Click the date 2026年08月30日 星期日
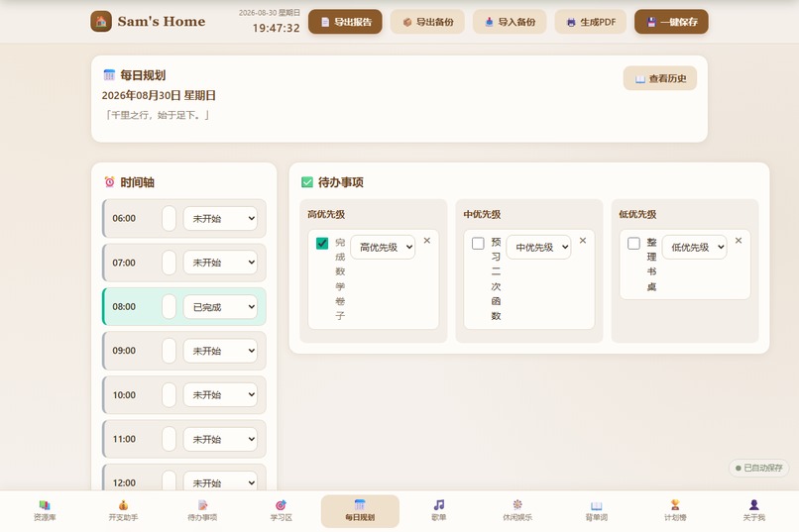799x532 pixels. [x=159, y=95]
